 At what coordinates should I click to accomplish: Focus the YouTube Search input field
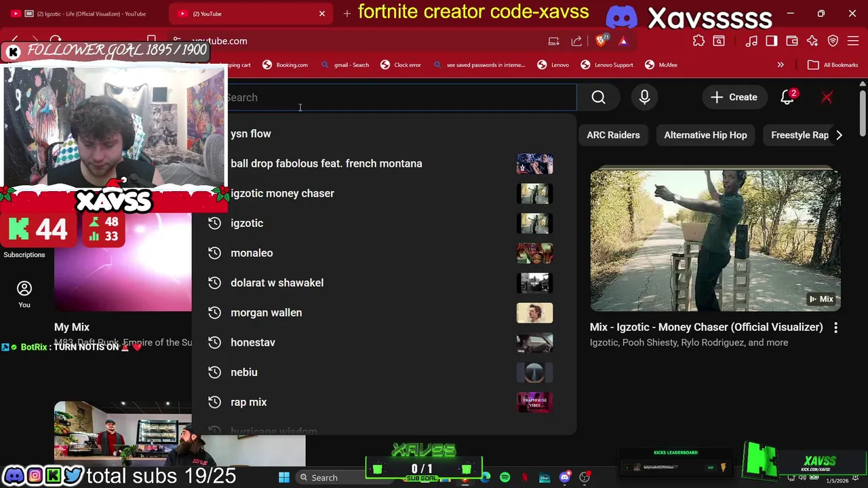(400, 98)
